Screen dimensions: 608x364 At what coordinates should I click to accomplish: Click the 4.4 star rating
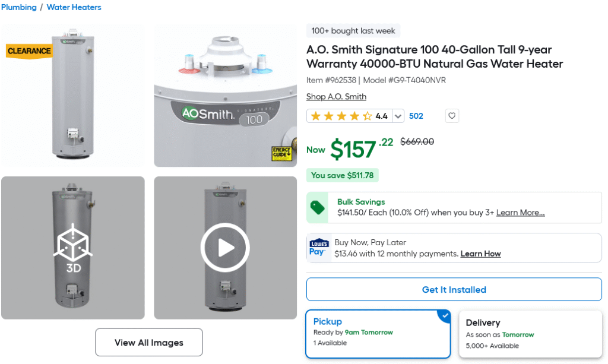coord(349,116)
